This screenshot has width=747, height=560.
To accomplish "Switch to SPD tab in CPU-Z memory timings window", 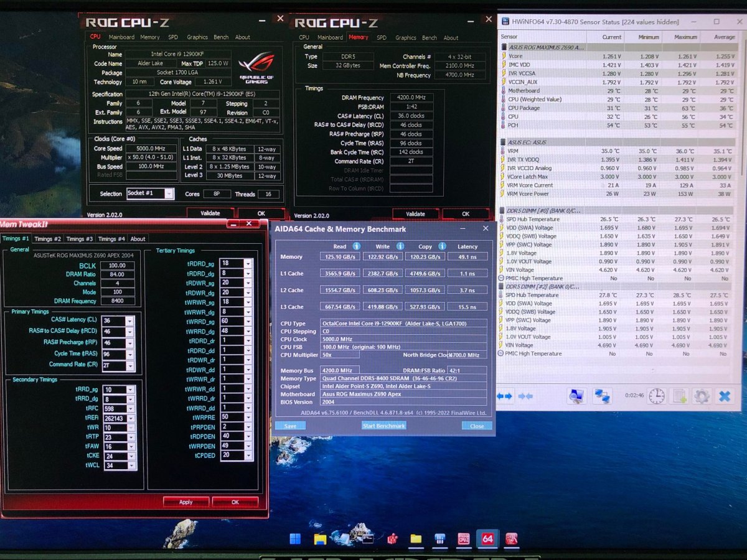I will [x=381, y=37].
